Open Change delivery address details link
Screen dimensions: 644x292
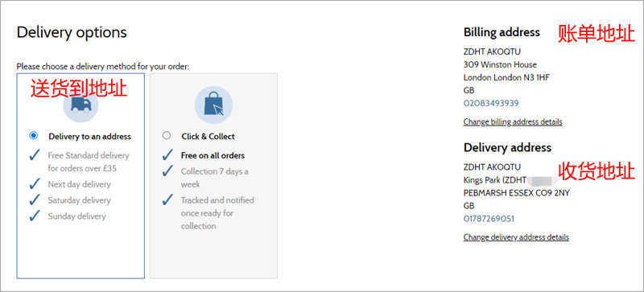(x=516, y=237)
